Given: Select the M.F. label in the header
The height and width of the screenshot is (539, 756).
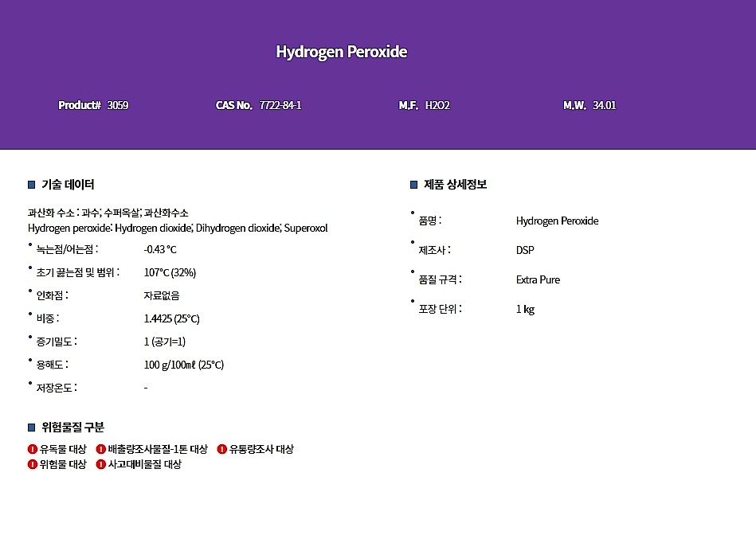Looking at the screenshot, I should [409, 104].
